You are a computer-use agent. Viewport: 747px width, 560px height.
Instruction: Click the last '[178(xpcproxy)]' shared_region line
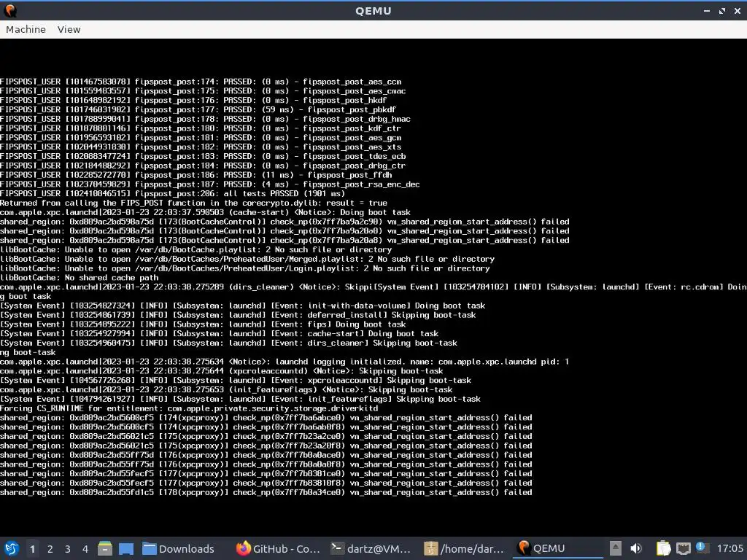tap(266, 492)
